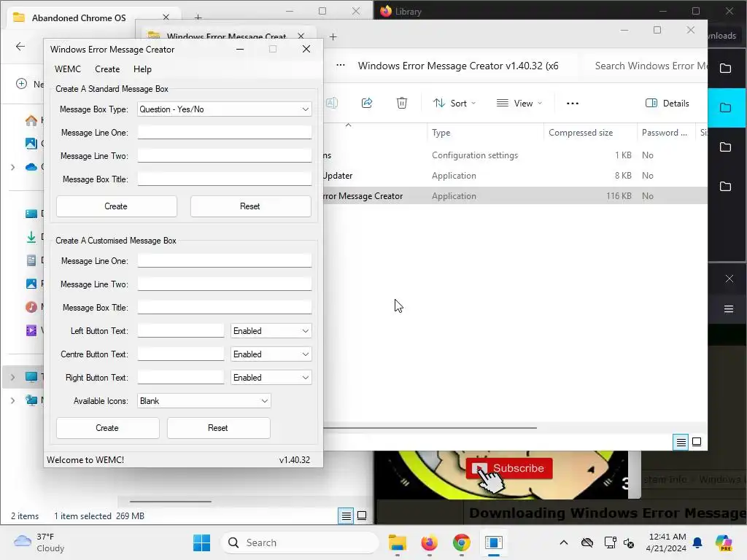Click Reset in Customised Message Box section
Viewport: 747px width, 560px height.
pyautogui.click(x=218, y=427)
